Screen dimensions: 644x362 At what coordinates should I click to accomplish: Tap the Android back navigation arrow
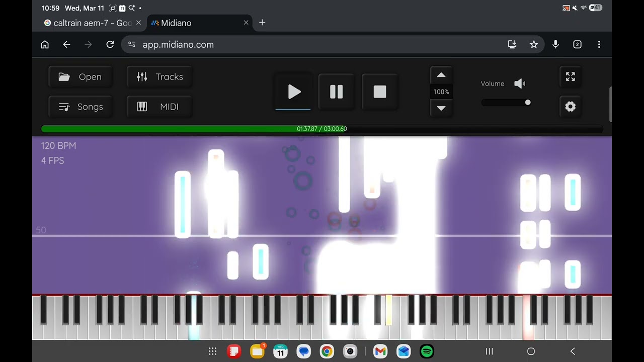point(573,351)
